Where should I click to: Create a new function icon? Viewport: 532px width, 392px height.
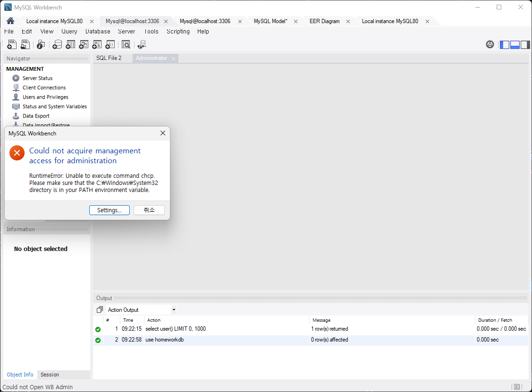click(110, 44)
